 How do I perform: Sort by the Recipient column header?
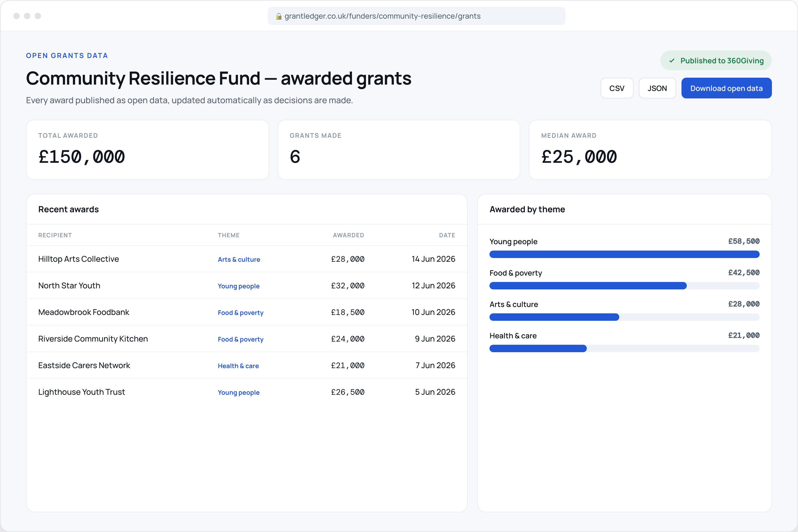[55, 235]
